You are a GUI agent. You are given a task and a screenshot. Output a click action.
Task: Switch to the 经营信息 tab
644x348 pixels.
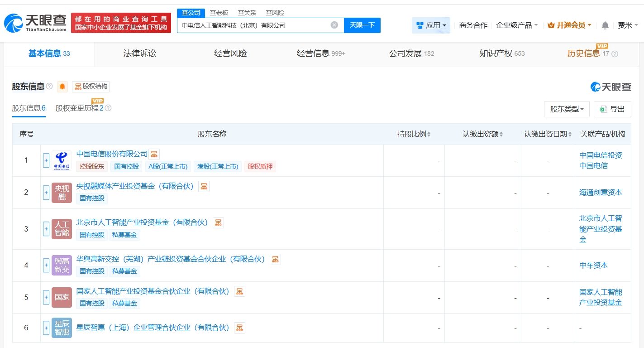pyautogui.click(x=321, y=54)
